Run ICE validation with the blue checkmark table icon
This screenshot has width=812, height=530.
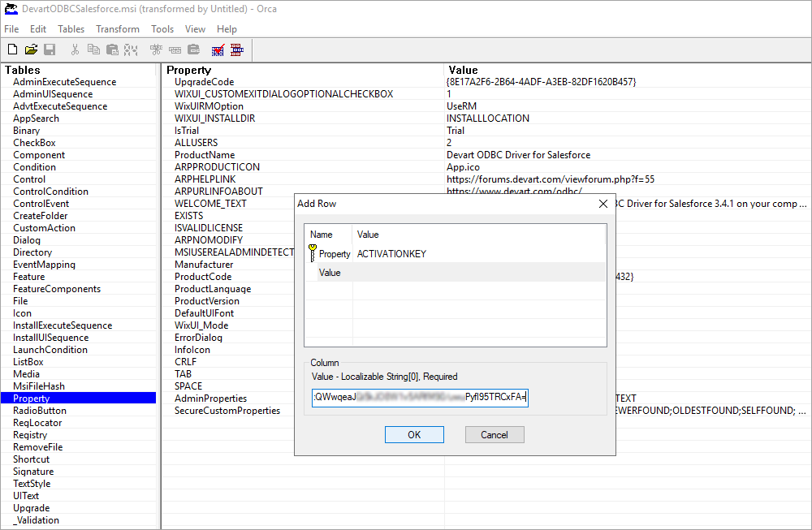click(x=217, y=49)
